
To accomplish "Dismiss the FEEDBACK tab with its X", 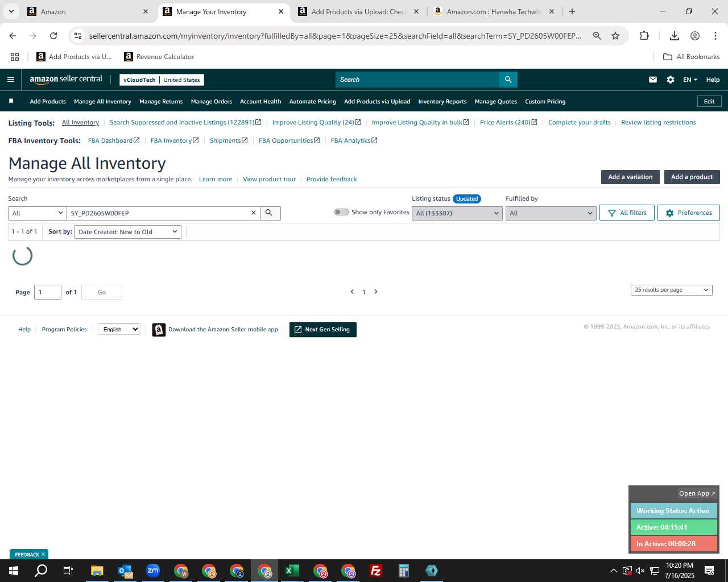I will click(x=43, y=554).
